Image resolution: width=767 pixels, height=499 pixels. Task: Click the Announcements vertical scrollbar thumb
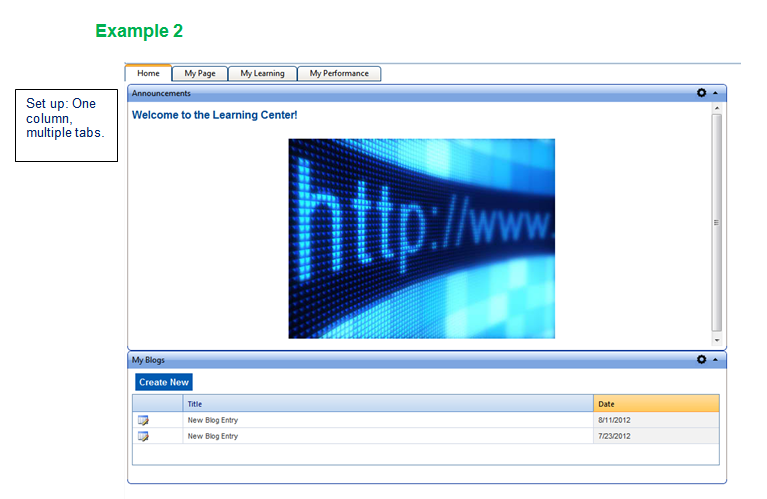716,222
